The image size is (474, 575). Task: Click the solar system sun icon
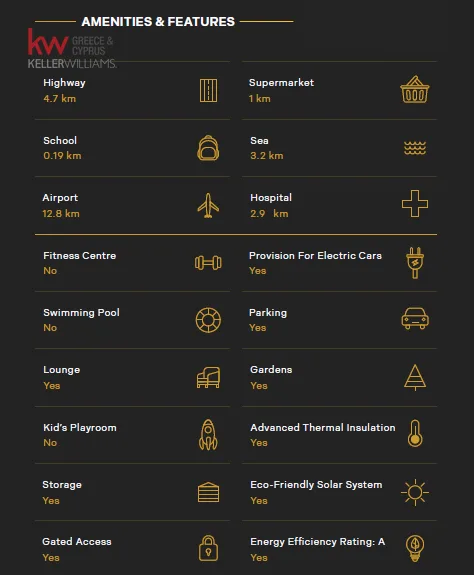coord(415,492)
